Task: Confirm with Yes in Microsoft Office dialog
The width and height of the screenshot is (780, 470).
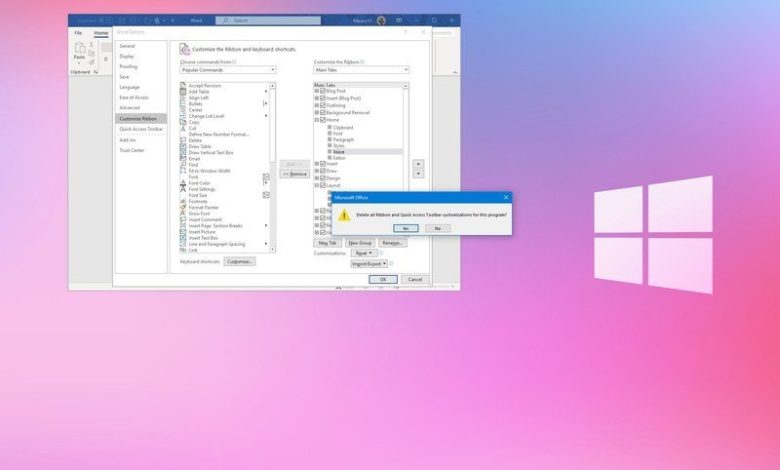Action: click(405, 228)
